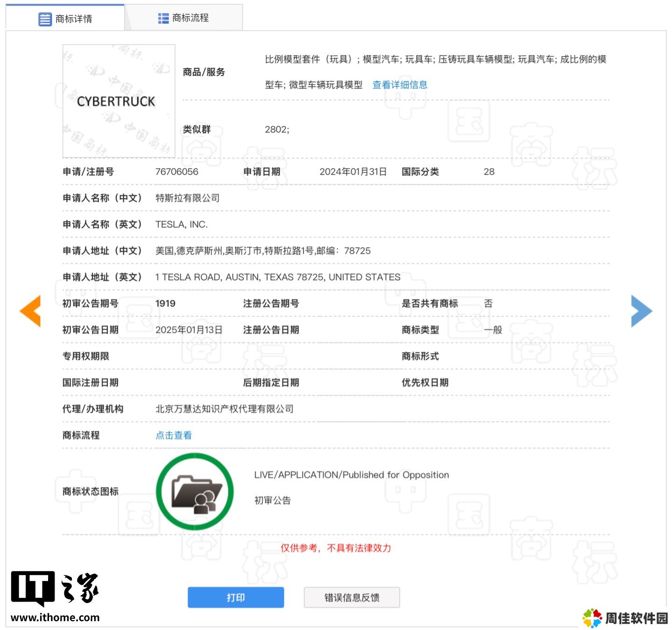
Task: Click the 周佳软件园 colorful logo icon
Action: (592, 618)
